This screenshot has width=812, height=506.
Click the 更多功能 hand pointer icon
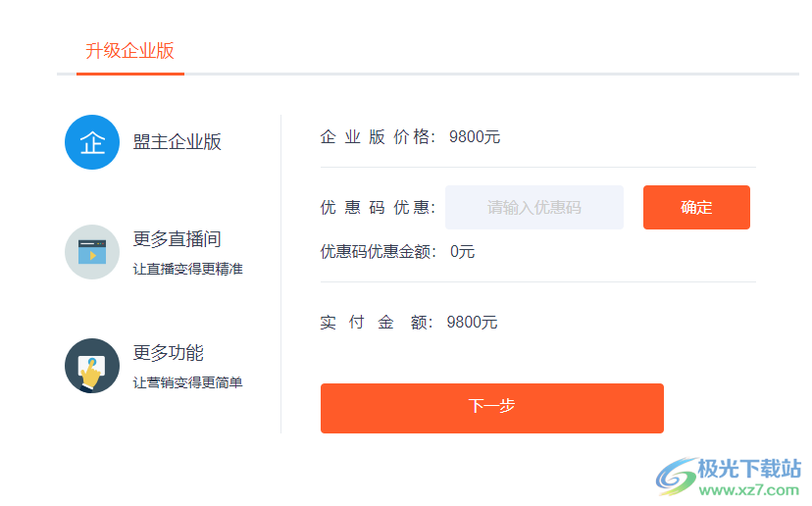pos(92,366)
